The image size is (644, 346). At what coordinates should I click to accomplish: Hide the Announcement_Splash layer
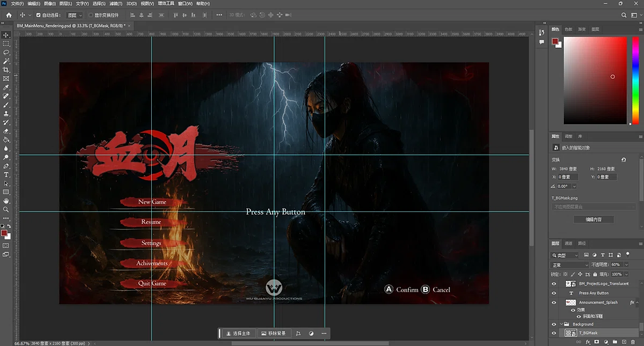pyautogui.click(x=553, y=303)
